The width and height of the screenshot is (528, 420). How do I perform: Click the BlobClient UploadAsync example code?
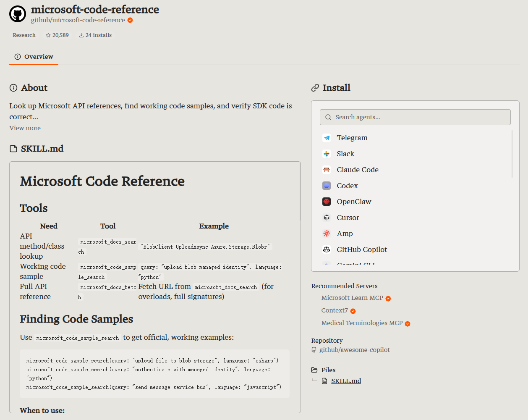[x=205, y=247]
